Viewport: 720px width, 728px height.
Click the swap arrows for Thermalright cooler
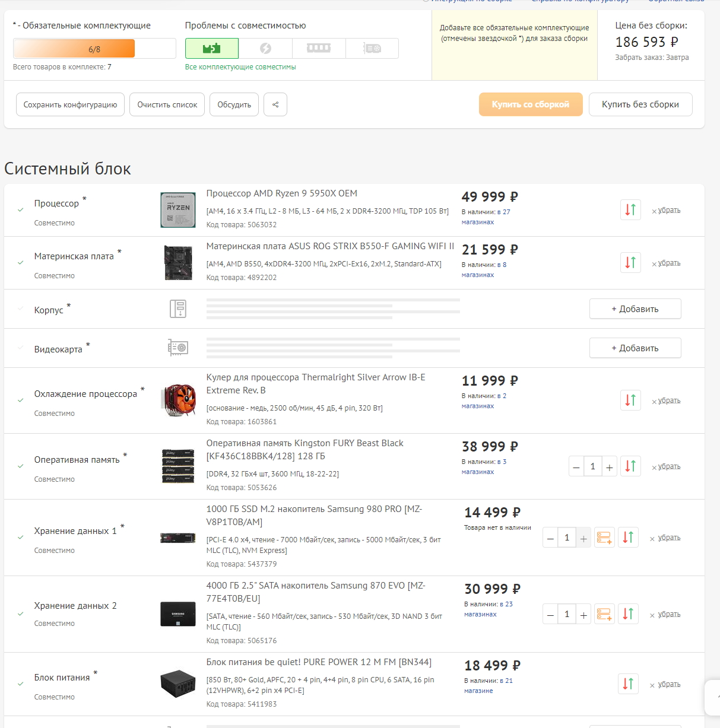630,400
